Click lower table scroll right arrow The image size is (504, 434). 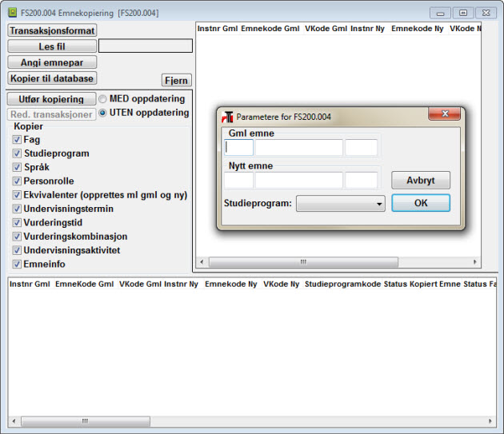click(490, 421)
